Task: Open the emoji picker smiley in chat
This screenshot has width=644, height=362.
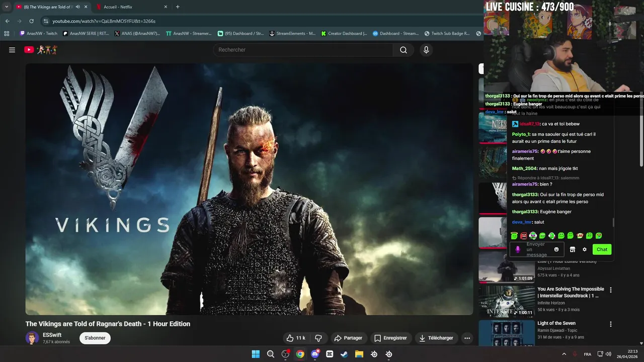Action: [556, 249]
